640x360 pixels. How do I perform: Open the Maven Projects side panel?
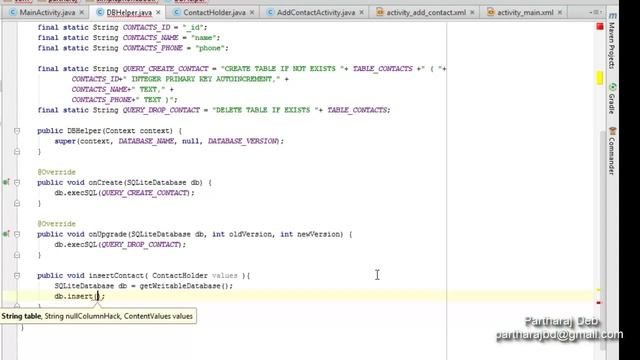coord(612,41)
